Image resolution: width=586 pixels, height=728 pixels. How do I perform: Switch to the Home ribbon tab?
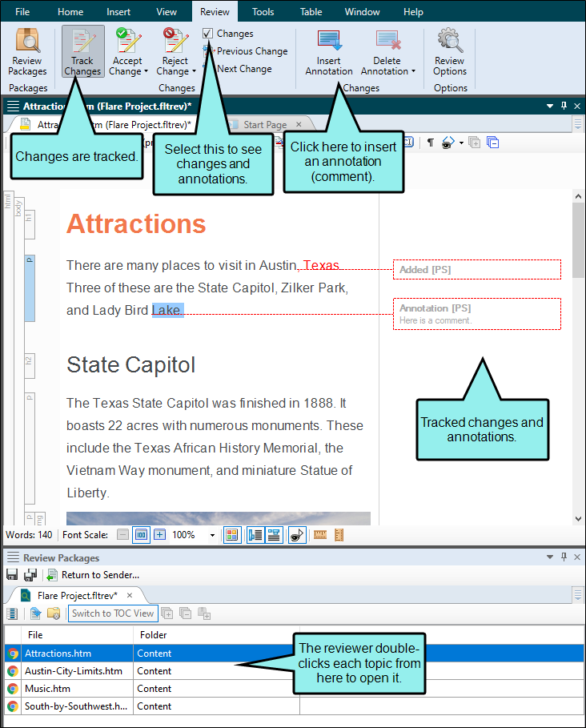[x=70, y=12]
